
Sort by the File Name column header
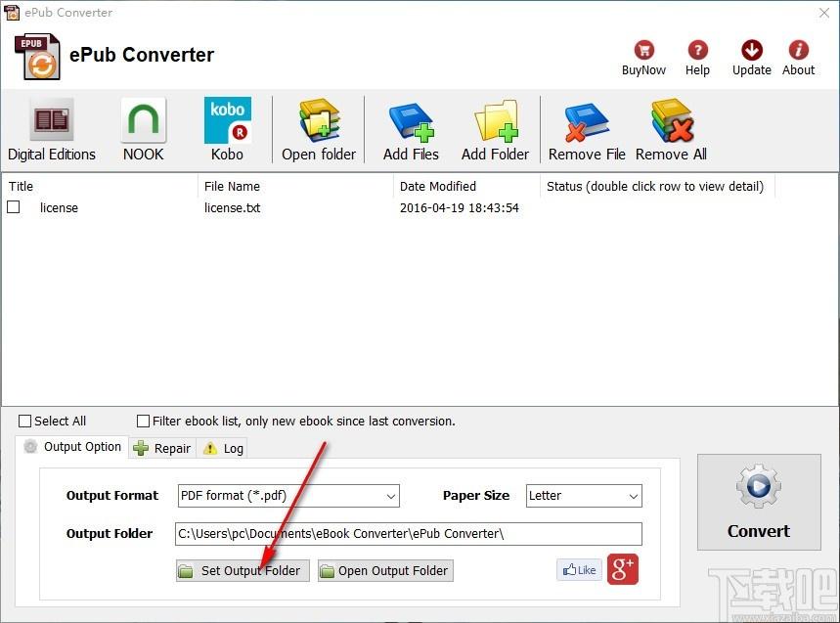click(295, 187)
